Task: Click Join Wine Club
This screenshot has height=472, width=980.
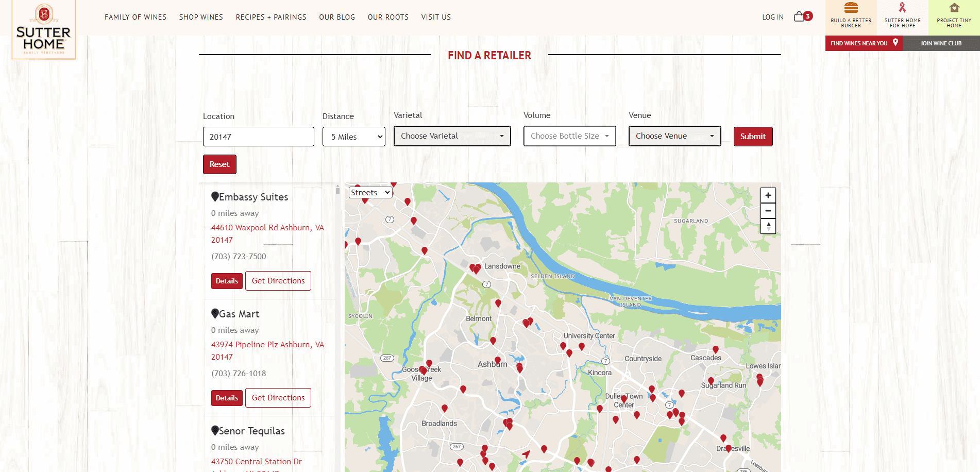Action: pyautogui.click(x=941, y=43)
